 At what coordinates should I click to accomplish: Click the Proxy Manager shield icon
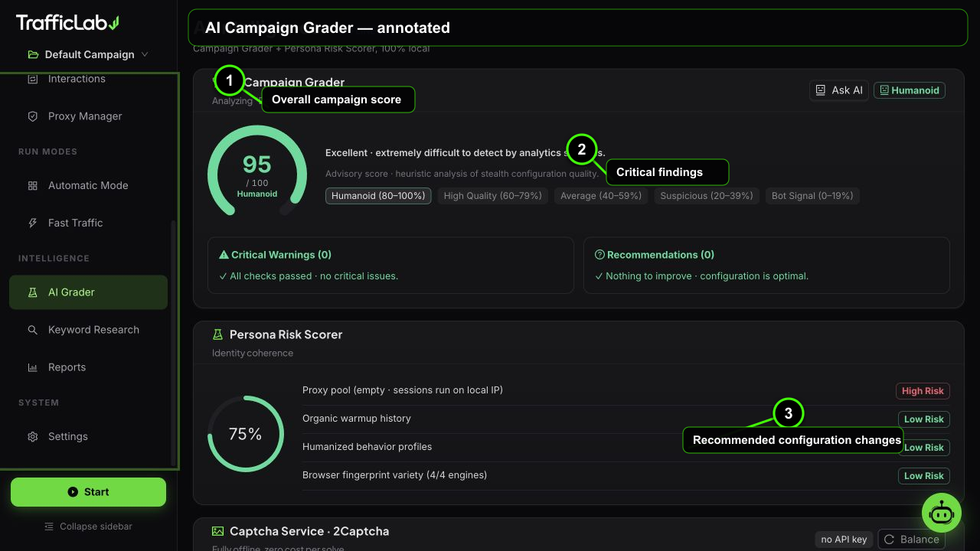pos(32,116)
